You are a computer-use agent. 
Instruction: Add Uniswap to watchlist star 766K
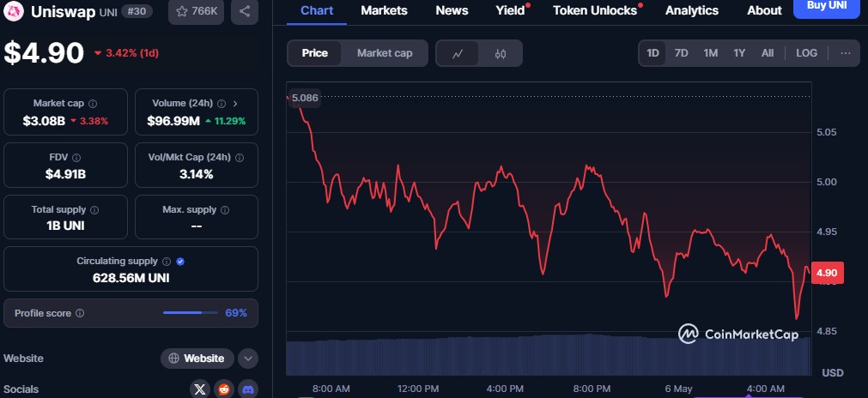coord(196,11)
